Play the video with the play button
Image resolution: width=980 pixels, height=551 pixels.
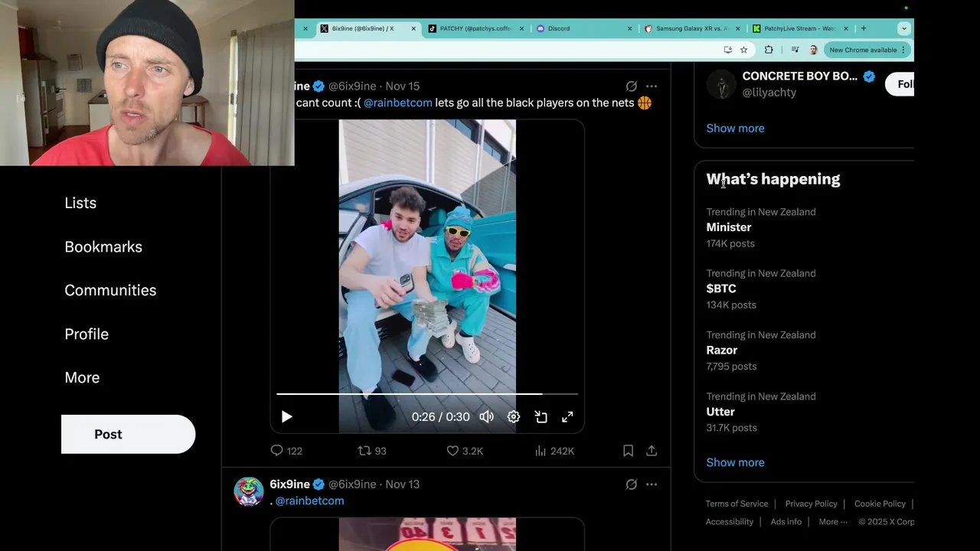click(286, 416)
